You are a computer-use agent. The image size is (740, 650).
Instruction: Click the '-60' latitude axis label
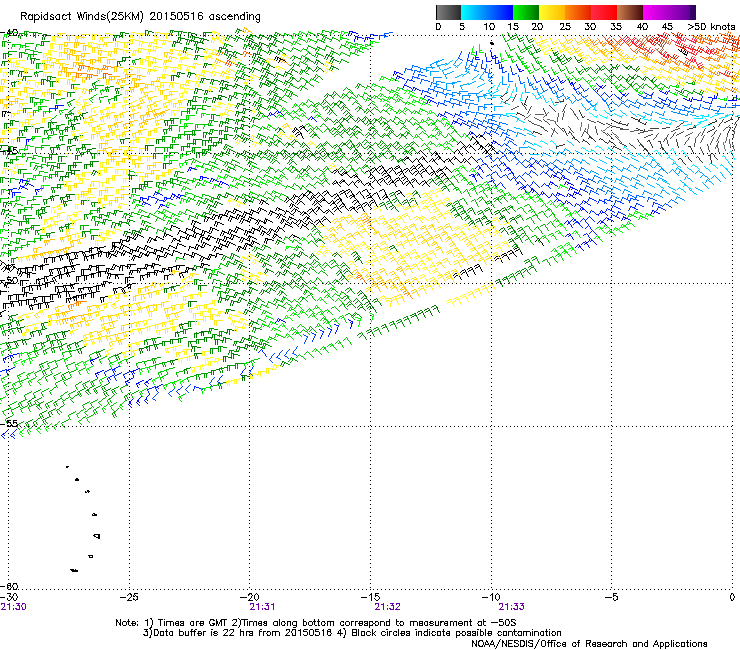pos(9,587)
